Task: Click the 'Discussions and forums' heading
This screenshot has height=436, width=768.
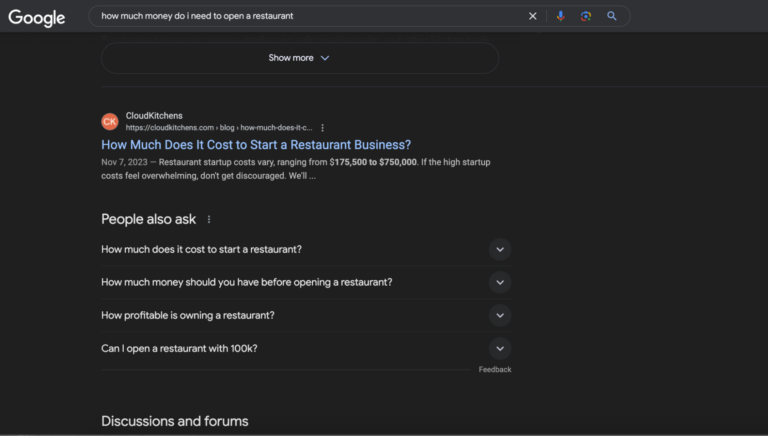Action: point(174,421)
